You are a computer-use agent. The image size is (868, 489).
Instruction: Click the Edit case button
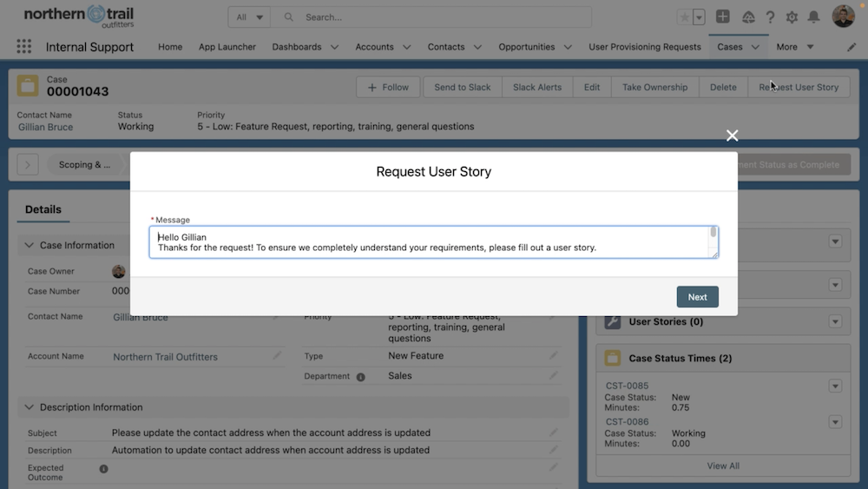coord(592,87)
